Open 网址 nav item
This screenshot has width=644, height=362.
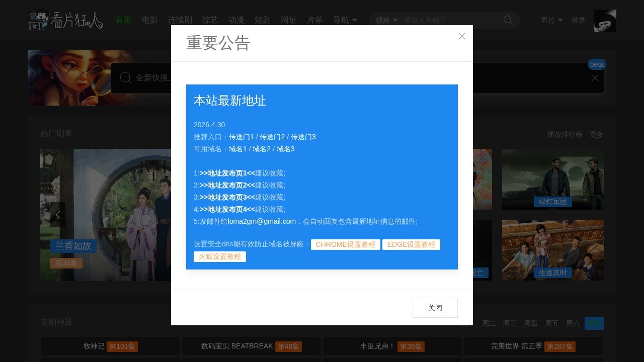(289, 20)
